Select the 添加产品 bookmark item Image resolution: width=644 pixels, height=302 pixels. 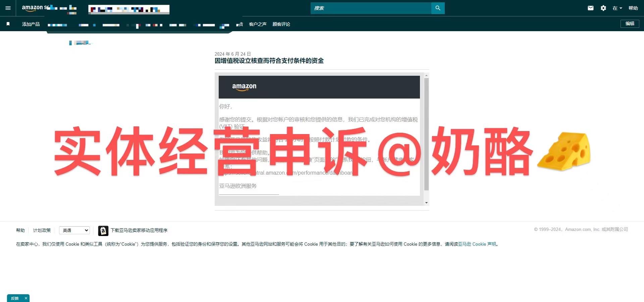pyautogui.click(x=31, y=24)
